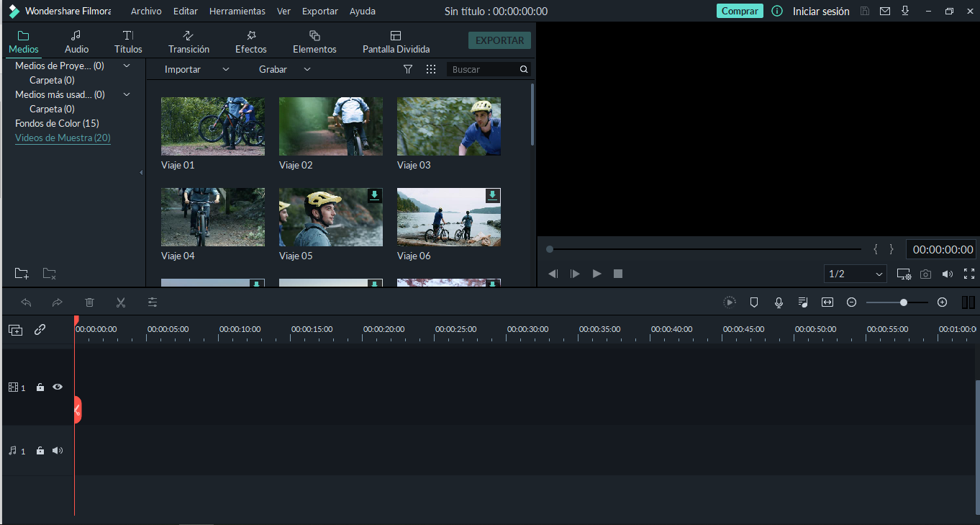The height and width of the screenshot is (525, 980).
Task: Open the 1/2 preview quality dropdown
Action: [x=855, y=274]
